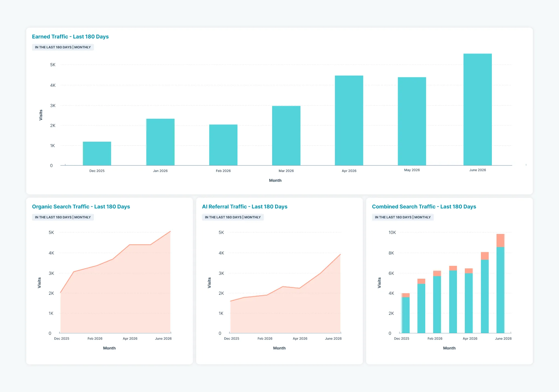Screen dimensions: 559x392
Task: Click the 'June 2026' axis label in Earned Traffic
Action: point(478,170)
